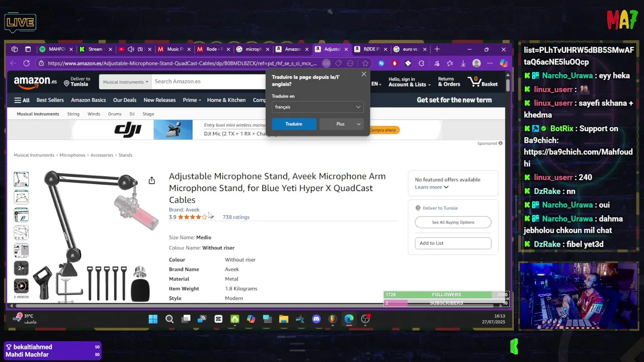Share the product using share icon
Viewport: 644px width, 362px height.
[x=151, y=180]
